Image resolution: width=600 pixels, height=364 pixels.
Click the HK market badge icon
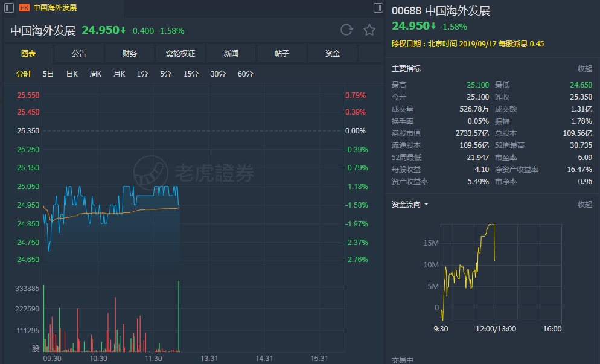click(24, 8)
